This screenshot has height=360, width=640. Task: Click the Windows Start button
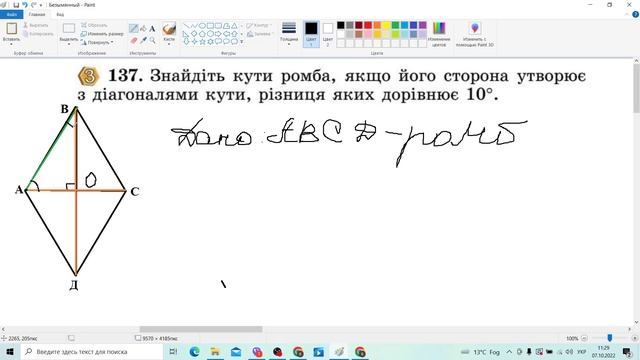(x=10, y=351)
